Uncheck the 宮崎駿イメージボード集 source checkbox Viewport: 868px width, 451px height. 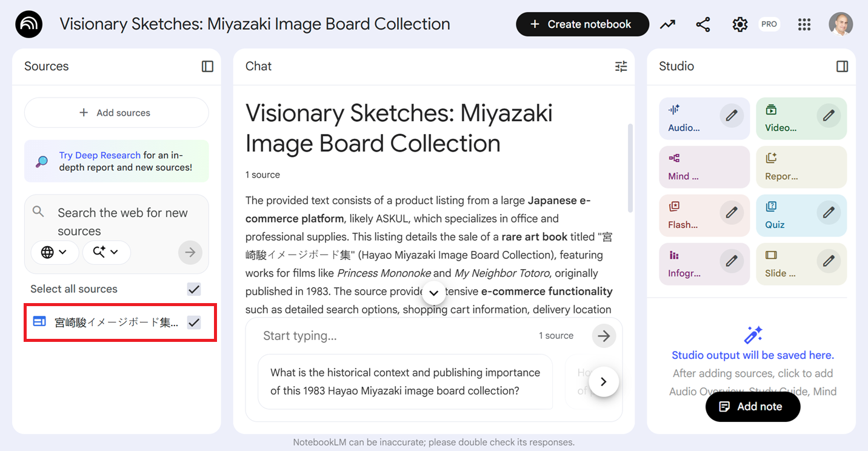tap(194, 322)
